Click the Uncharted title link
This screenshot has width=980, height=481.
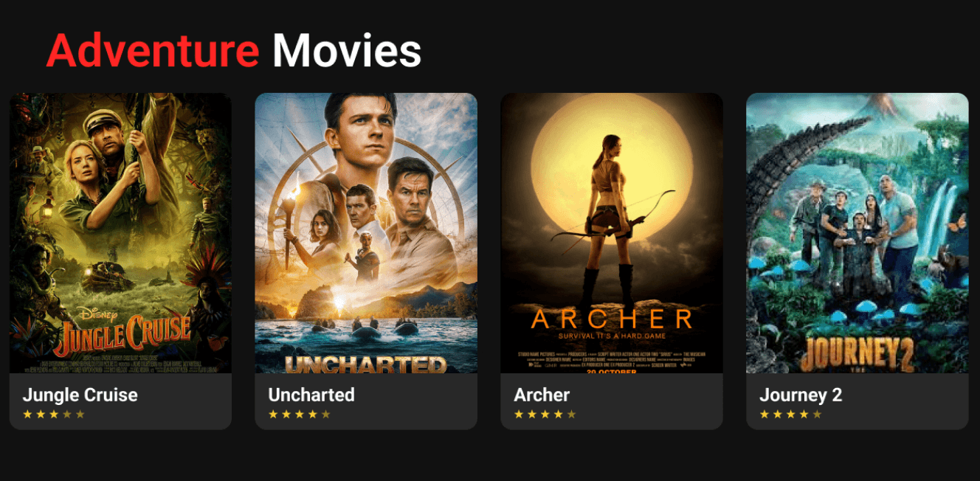[311, 395]
